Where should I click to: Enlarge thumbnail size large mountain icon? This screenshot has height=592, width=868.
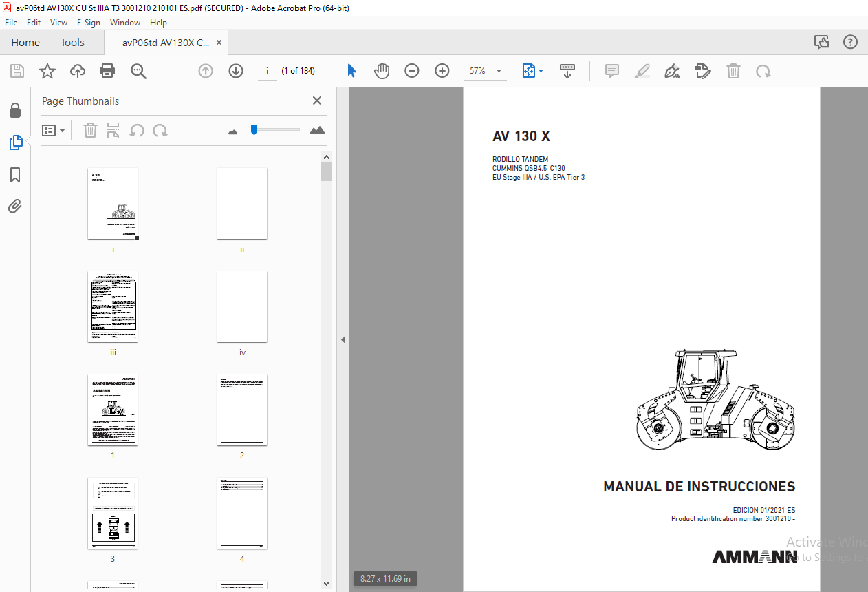317,130
